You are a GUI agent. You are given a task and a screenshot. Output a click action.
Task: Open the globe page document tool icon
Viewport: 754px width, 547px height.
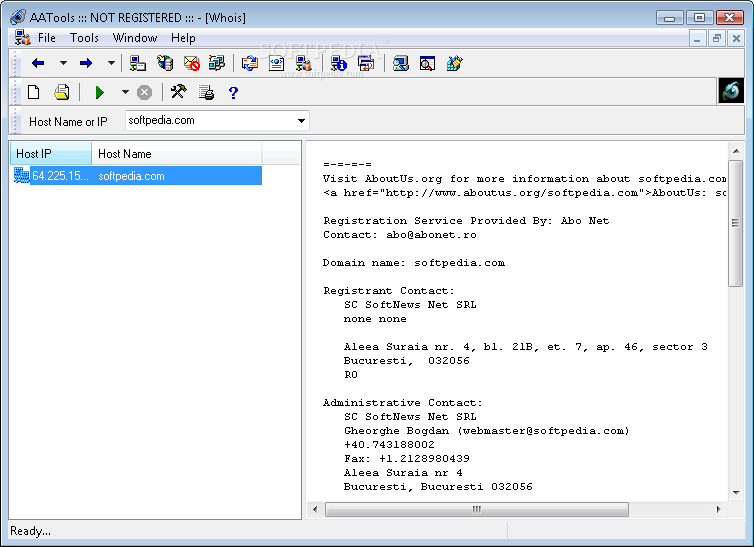point(276,63)
